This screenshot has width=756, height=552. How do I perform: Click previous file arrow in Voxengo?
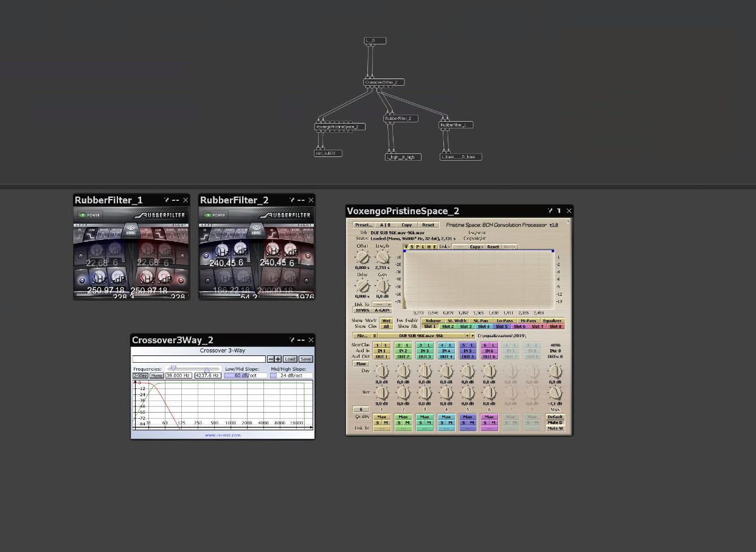[x=467, y=336]
